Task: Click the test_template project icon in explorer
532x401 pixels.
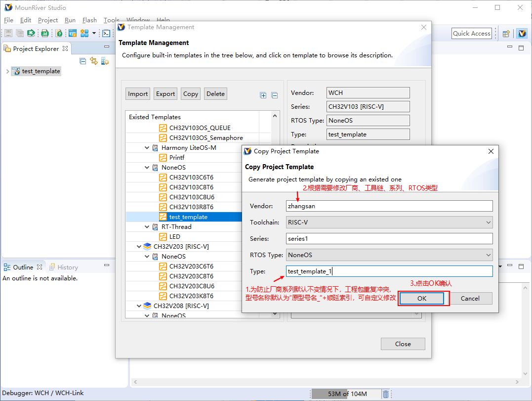Action: click(x=16, y=71)
